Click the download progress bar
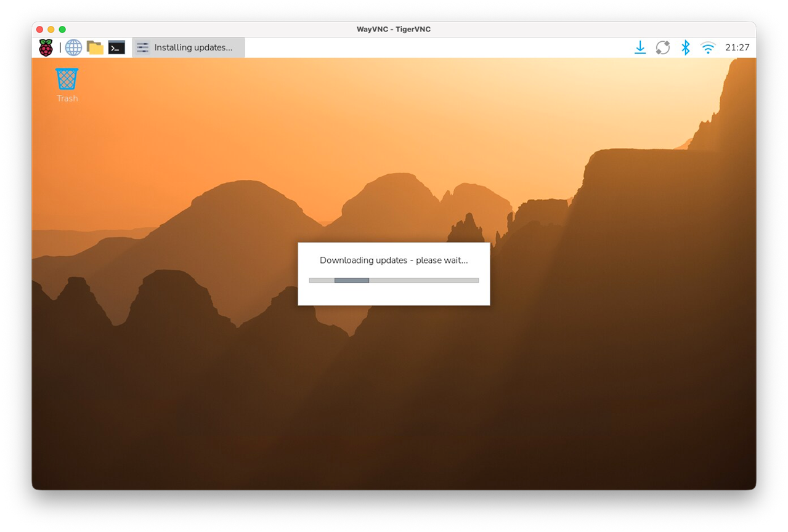Viewport: 788px width, 532px height. point(394,280)
